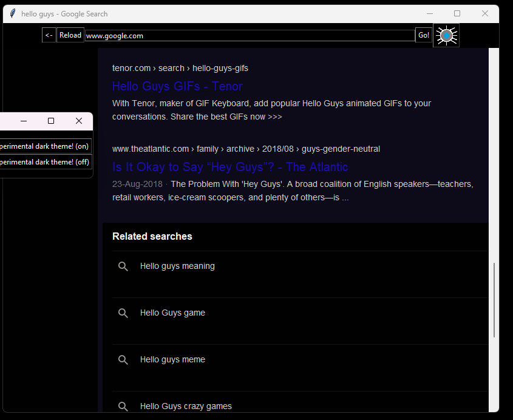Click search icon by Hello guys meme
513x420 pixels.
[x=123, y=359]
